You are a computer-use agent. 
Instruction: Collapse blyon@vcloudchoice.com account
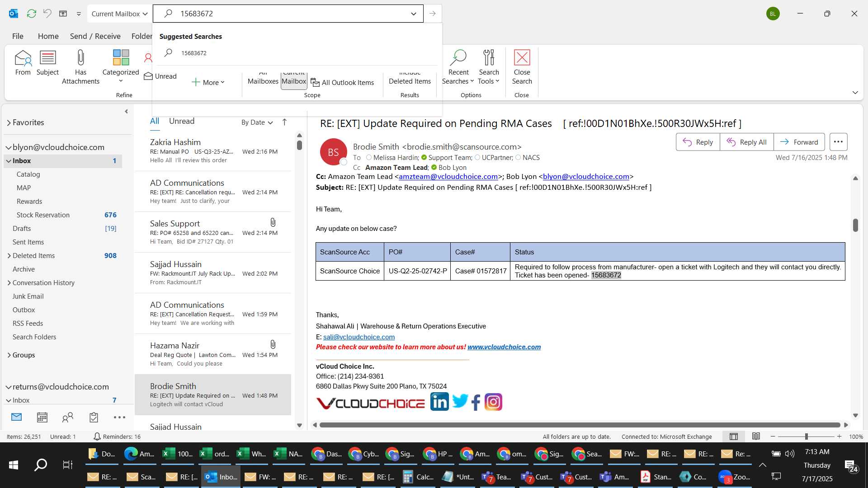click(8, 147)
